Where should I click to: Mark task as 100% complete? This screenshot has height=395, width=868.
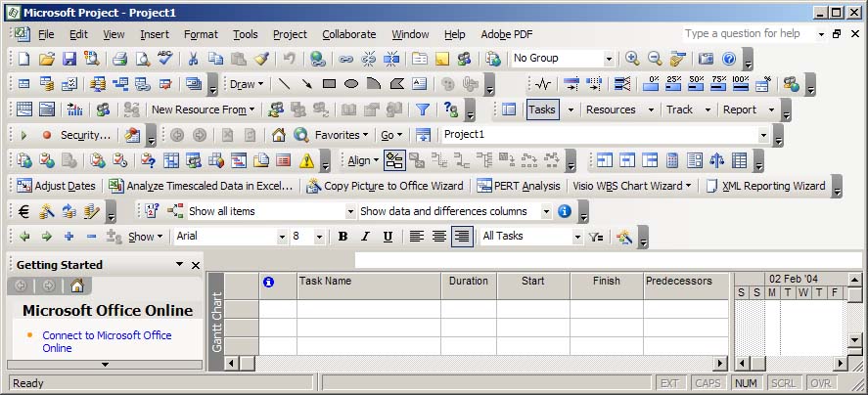[x=741, y=84]
